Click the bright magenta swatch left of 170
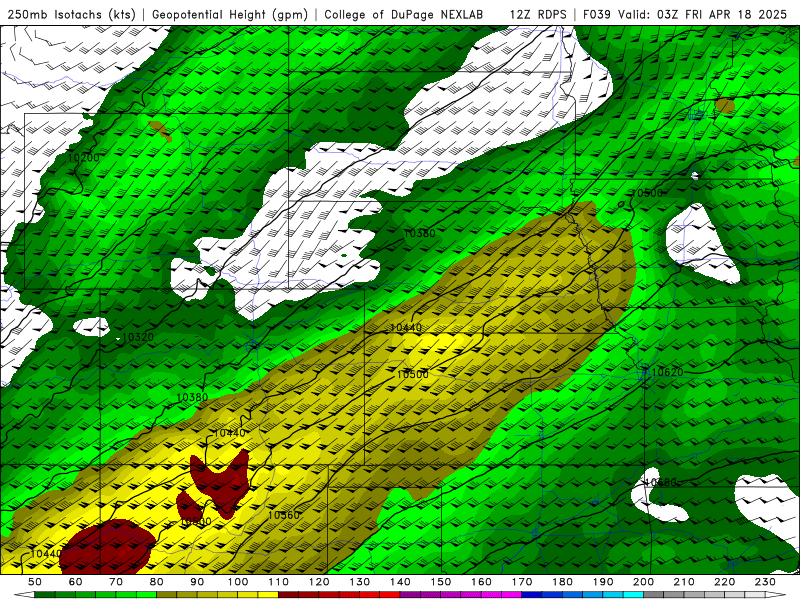This screenshot has width=800, height=600. click(512, 595)
